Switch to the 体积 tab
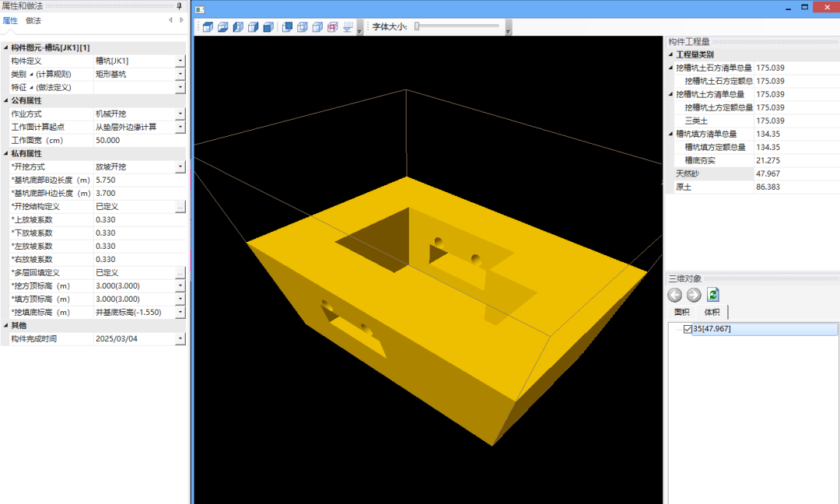This screenshot has width=840, height=504. coord(712,312)
